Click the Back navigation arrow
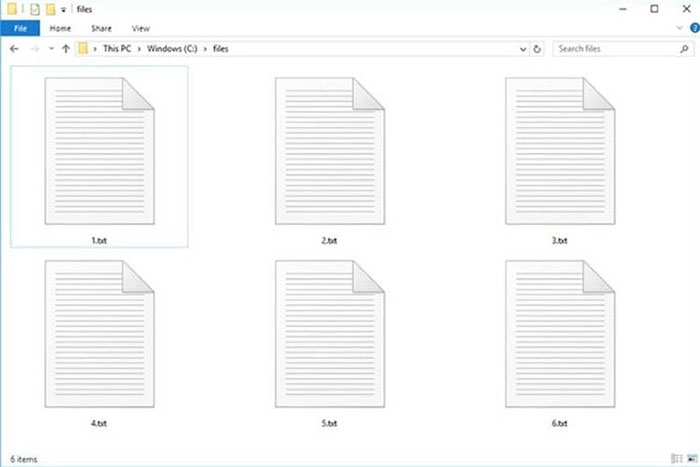 pyautogui.click(x=14, y=48)
